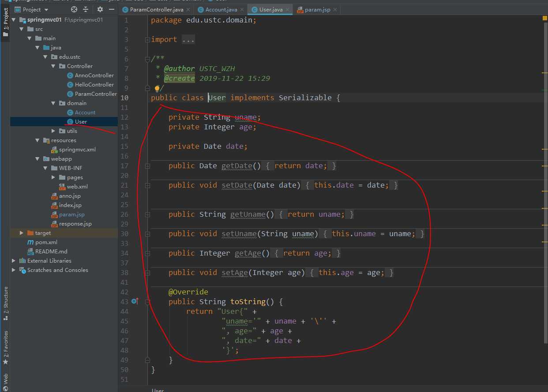Open the Web tool window tab
The width and height of the screenshot is (548, 392).
(5, 382)
